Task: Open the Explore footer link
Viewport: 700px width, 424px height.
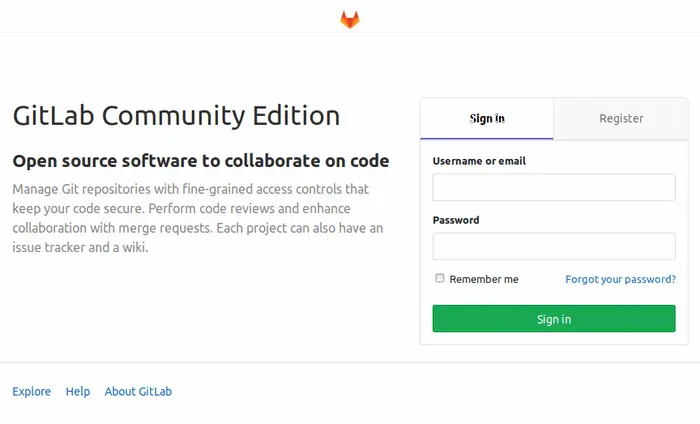Action: (31, 391)
